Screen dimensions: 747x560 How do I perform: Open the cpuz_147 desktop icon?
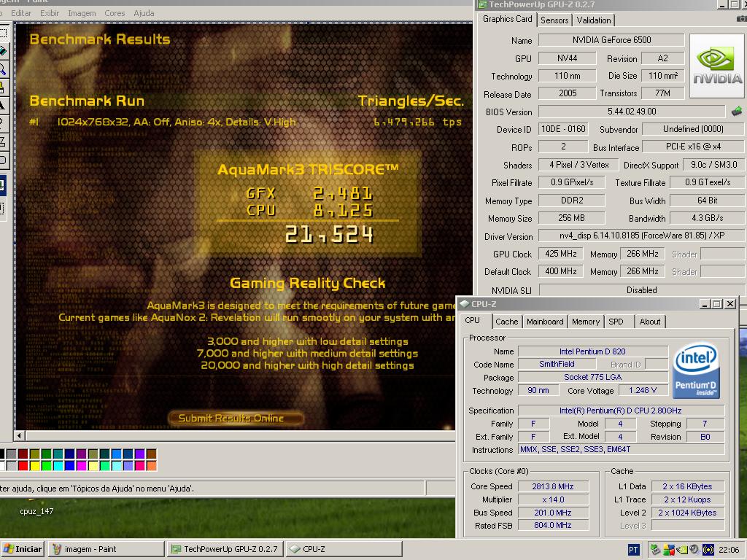[36, 511]
